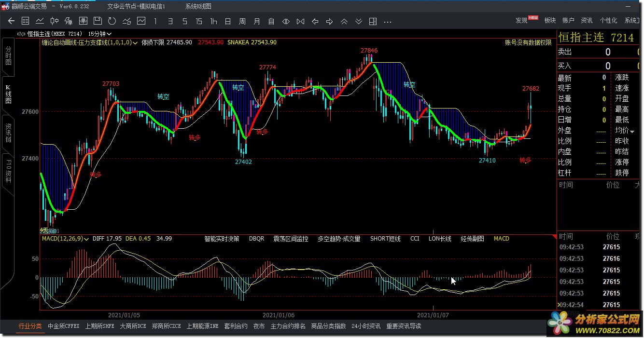Image resolution: width=644 pixels, height=338 pixels.
Task: Expand the MACD(12,26,9) parameter dropdown
Action: (86, 239)
